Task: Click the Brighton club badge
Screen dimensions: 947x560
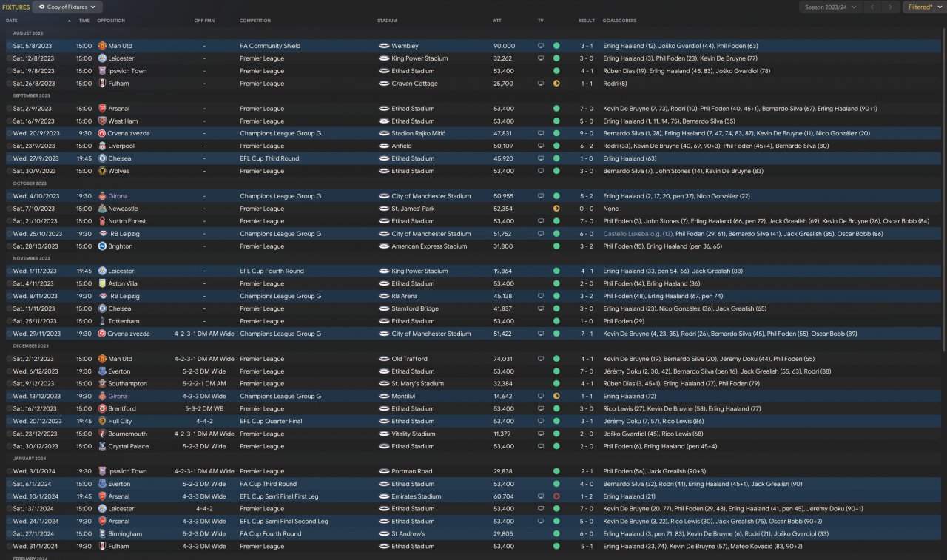Action: pyautogui.click(x=102, y=247)
